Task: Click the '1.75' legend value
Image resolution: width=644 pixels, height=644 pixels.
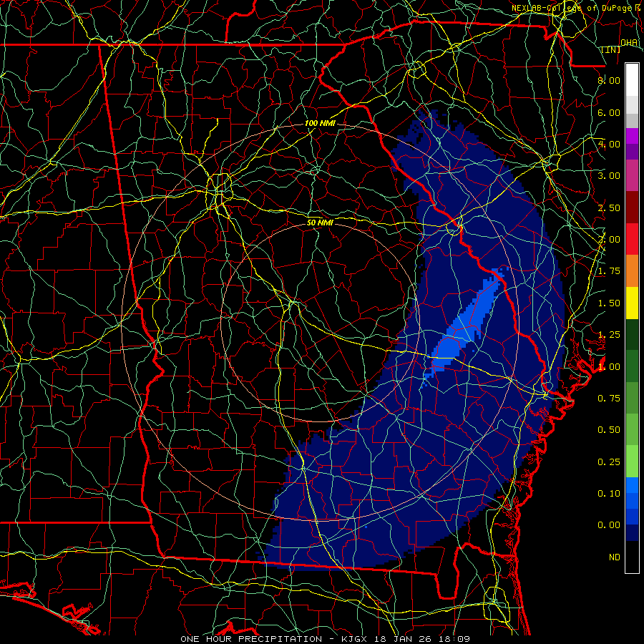Action: [609, 271]
